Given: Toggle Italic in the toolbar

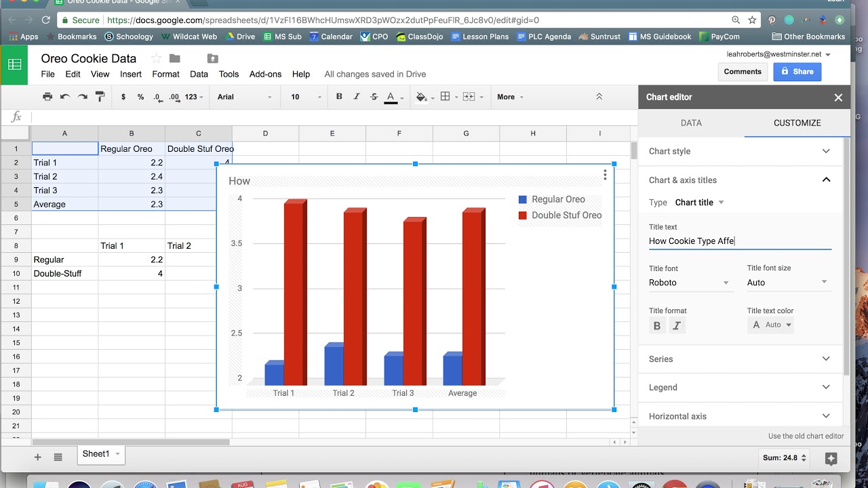Looking at the screenshot, I should (x=357, y=97).
